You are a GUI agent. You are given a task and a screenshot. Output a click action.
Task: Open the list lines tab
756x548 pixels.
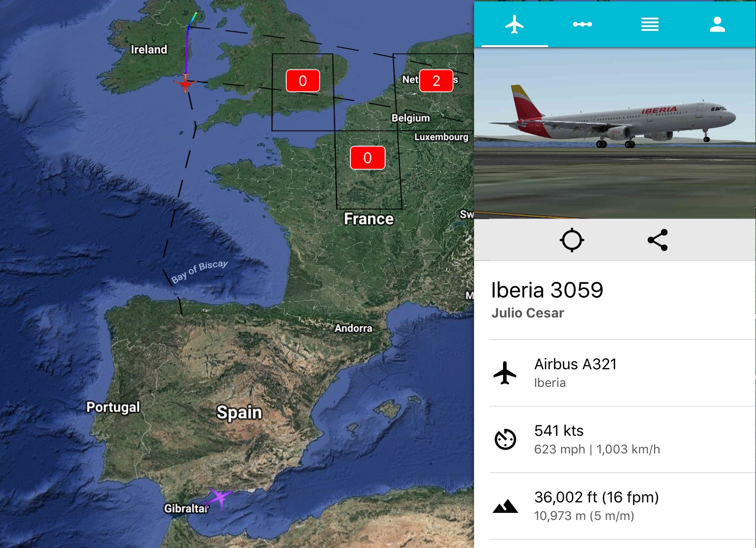[649, 24]
